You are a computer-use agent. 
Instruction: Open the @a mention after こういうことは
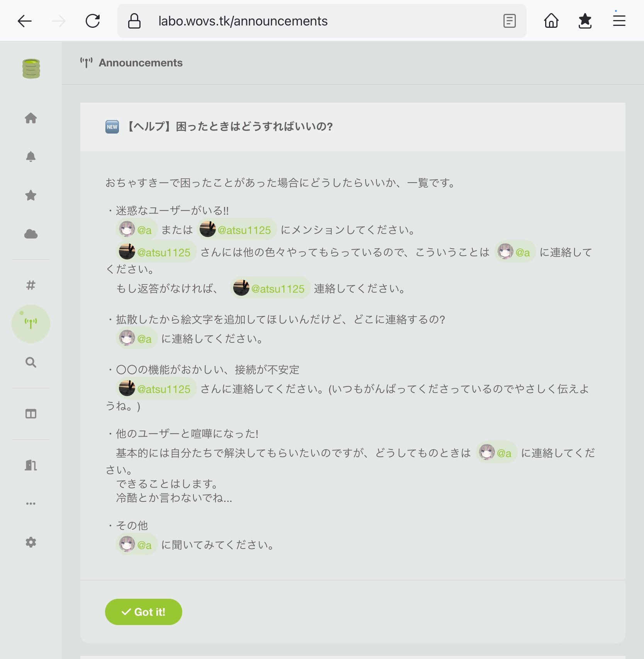pyautogui.click(x=515, y=252)
